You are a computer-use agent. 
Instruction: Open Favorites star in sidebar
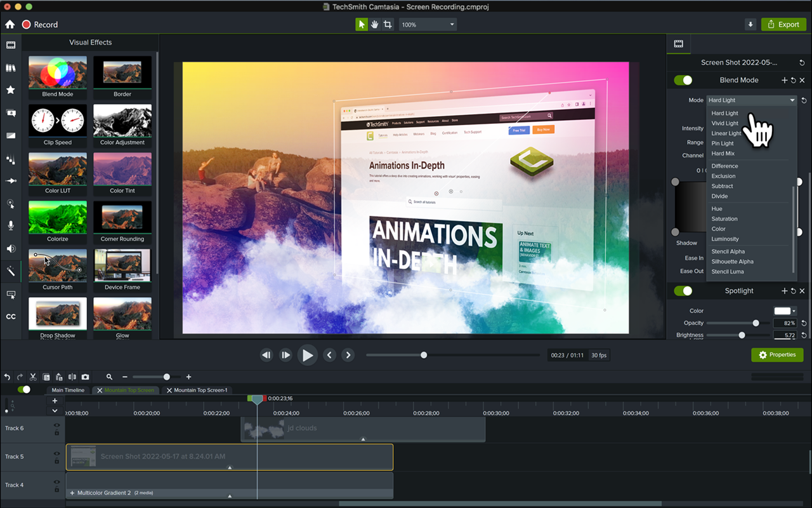[11, 90]
